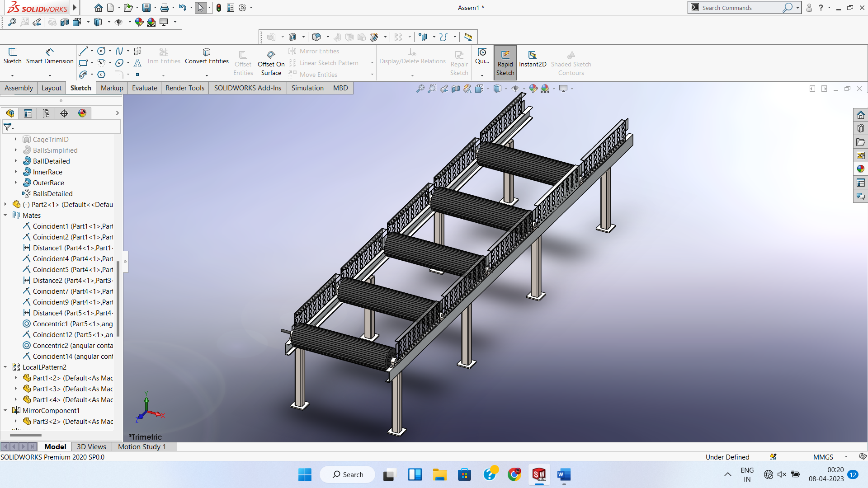Toggle the Select cursor tool
The width and height of the screenshot is (868, 488).
201,8
